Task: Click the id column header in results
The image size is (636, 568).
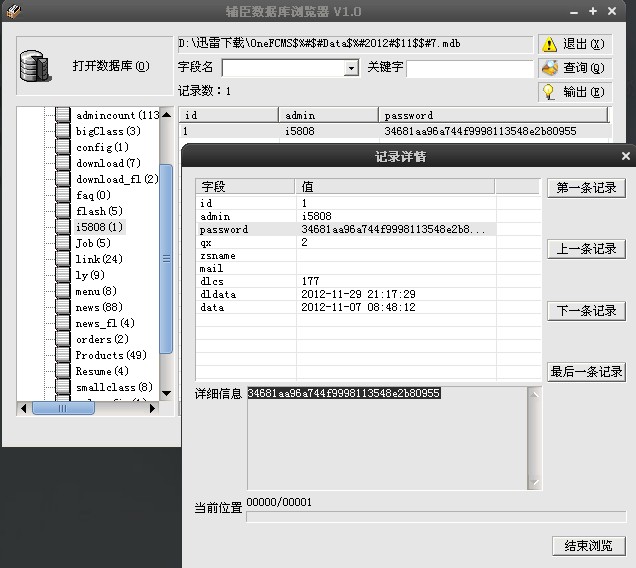Action: pos(228,115)
